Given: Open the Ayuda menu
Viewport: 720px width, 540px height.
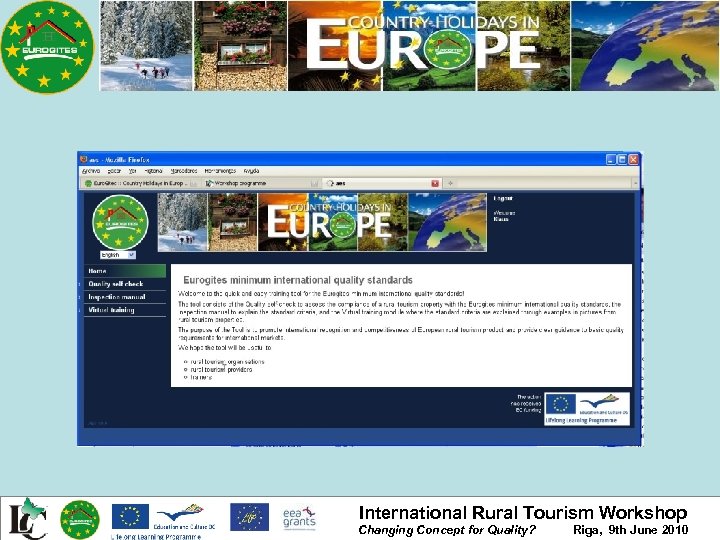Looking at the screenshot, I should [x=251, y=171].
